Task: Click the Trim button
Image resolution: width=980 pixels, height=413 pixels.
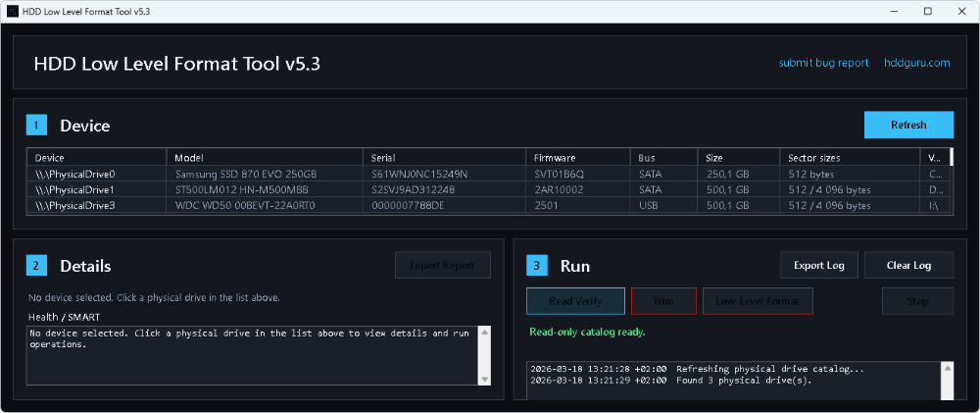Action: [663, 301]
